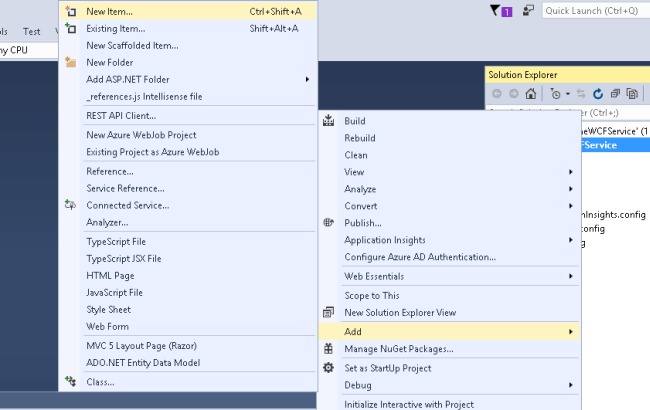650x410 pixels.
Task: Click the Reference... menu entry
Action: point(188,171)
